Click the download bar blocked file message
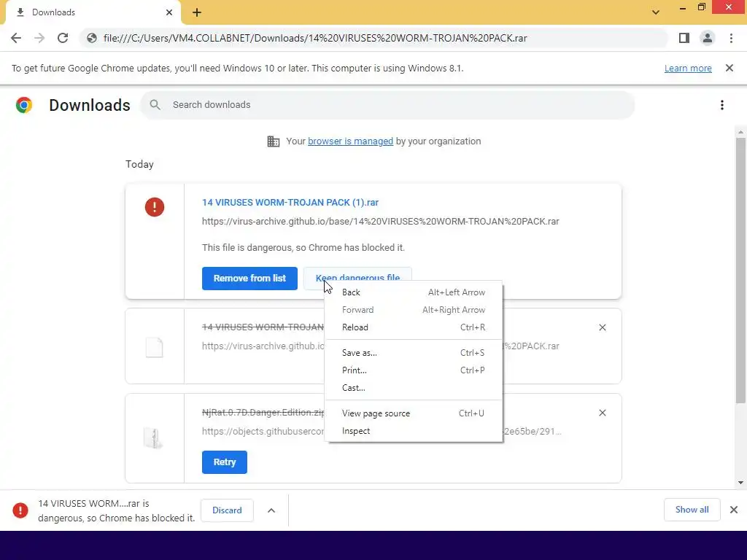747x560 pixels. [x=117, y=510]
